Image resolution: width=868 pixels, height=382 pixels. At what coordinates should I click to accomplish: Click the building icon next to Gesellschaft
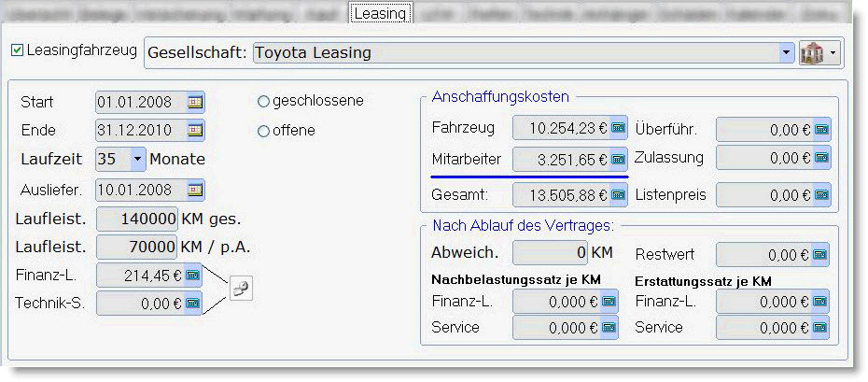pyautogui.click(x=811, y=52)
